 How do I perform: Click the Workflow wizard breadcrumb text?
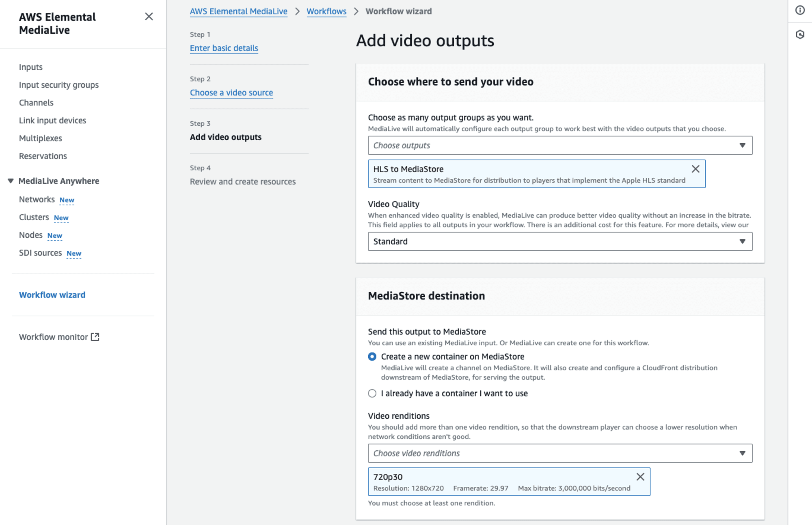click(399, 11)
